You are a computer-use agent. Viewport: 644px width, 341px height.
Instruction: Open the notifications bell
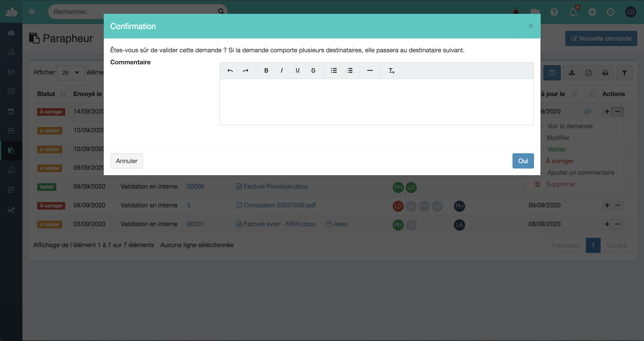click(x=573, y=12)
